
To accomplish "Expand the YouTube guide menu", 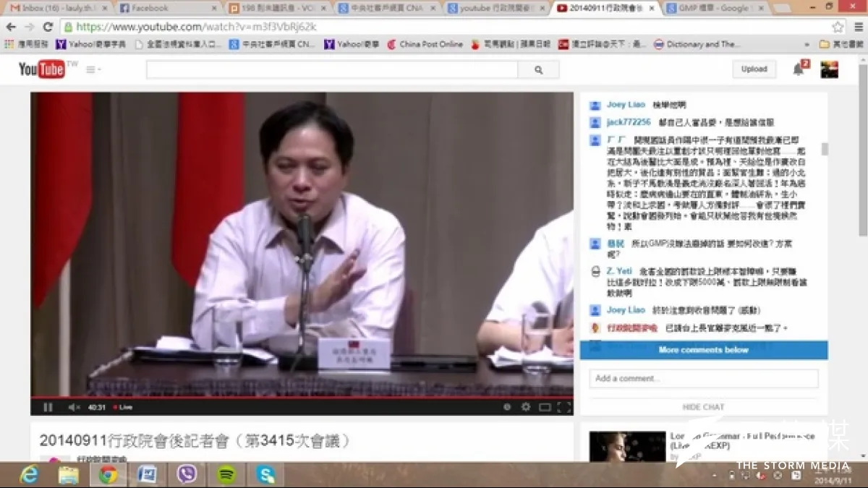I will click(x=93, y=69).
